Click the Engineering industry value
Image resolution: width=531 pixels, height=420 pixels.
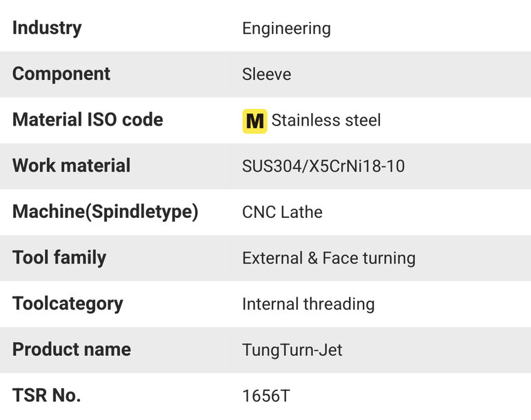coord(286,28)
